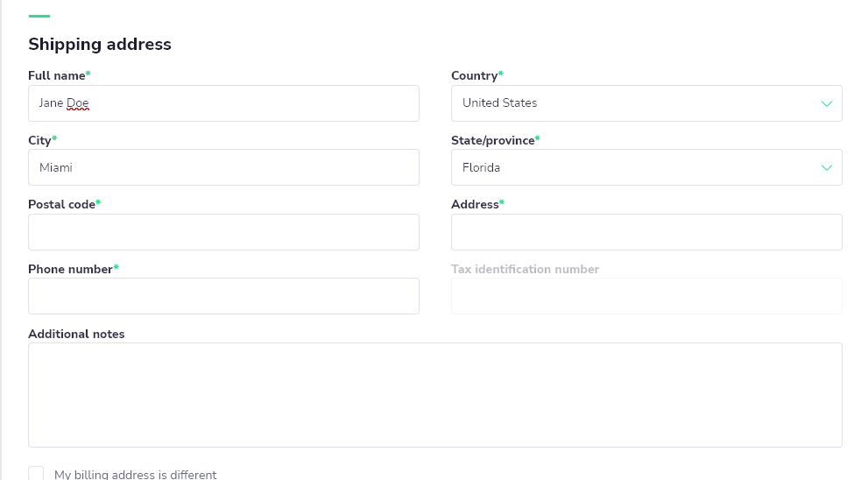
Task: Click the 'My billing address is different' text
Action: pyautogui.click(x=135, y=475)
